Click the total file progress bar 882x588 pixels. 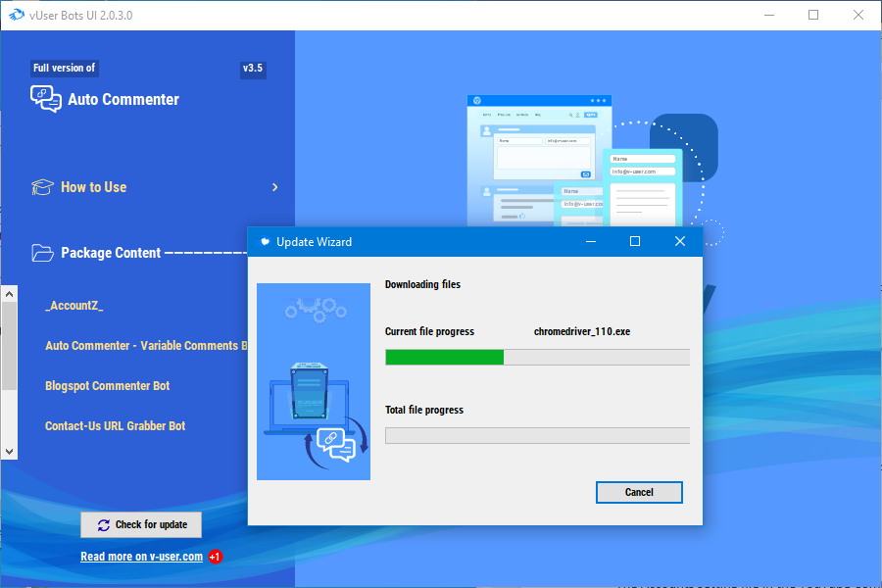[537, 435]
